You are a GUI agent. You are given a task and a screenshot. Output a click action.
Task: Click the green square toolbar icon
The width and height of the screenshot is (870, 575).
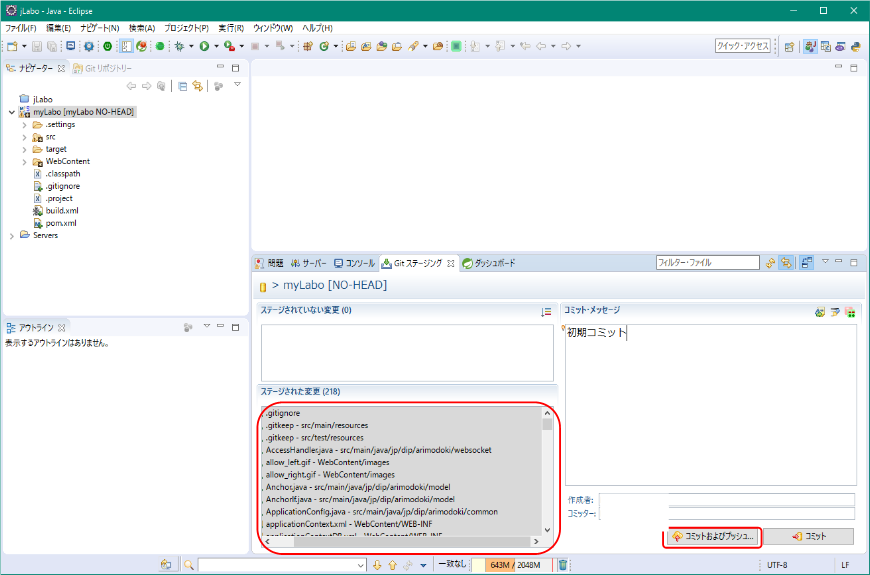click(x=456, y=47)
